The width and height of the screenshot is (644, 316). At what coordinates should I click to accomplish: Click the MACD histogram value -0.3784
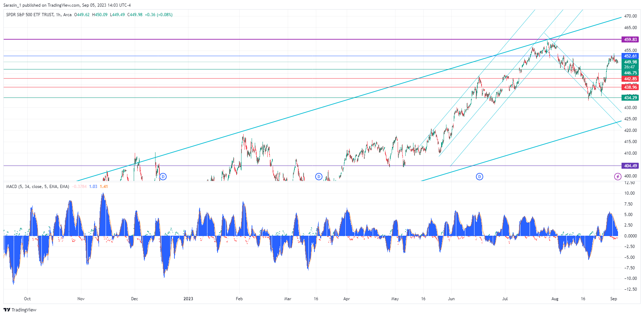click(79, 187)
